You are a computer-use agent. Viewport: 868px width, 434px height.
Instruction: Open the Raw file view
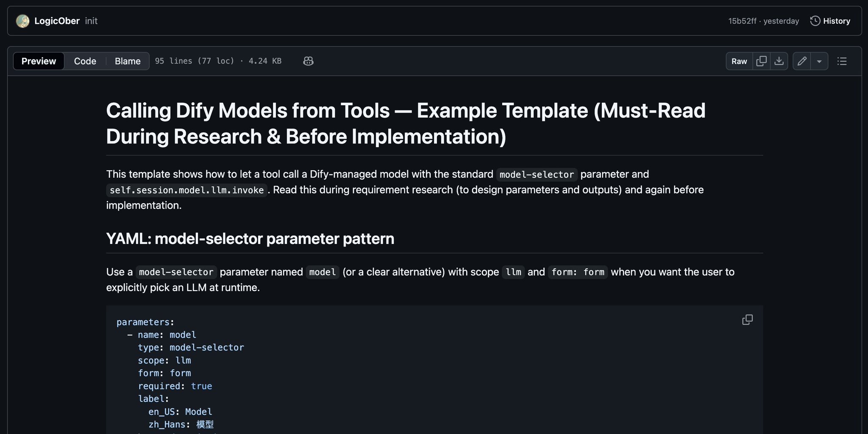[739, 61]
